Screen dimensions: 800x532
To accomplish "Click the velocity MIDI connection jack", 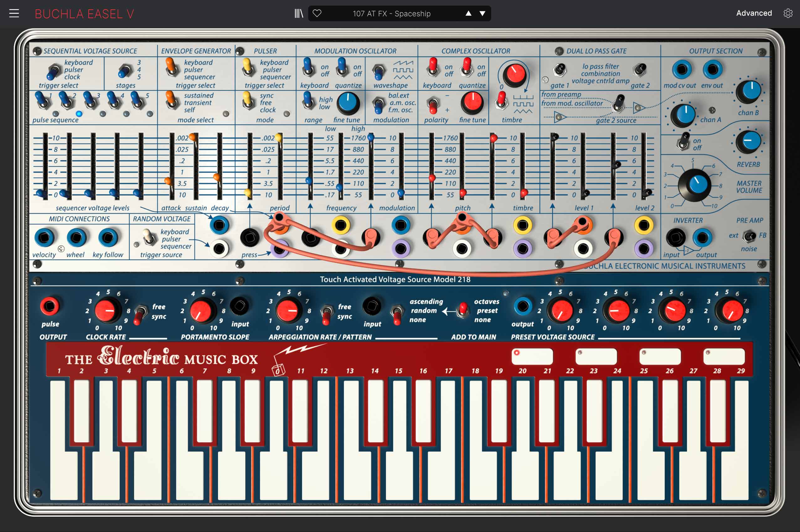I will [44, 237].
